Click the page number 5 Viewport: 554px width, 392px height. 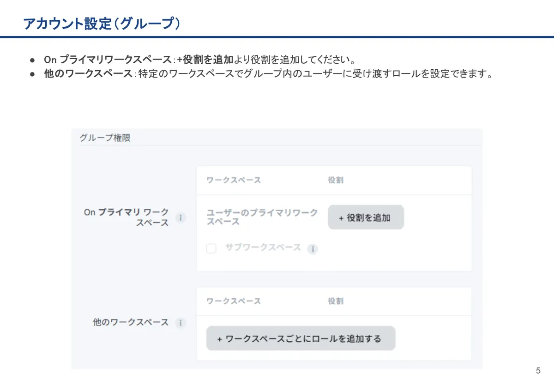(538, 371)
